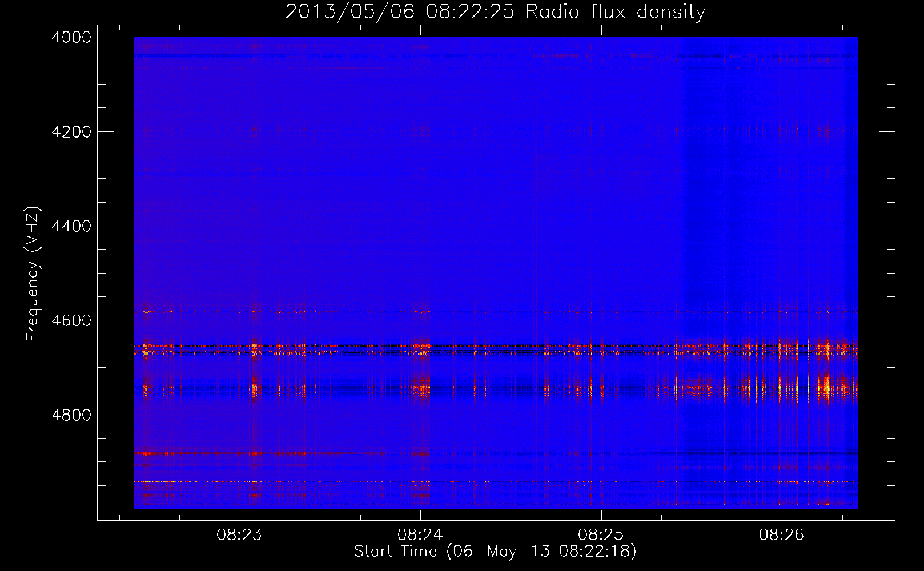Click the 4200 frequency tick label
Image resolution: width=924 pixels, height=571 pixels.
point(71,132)
